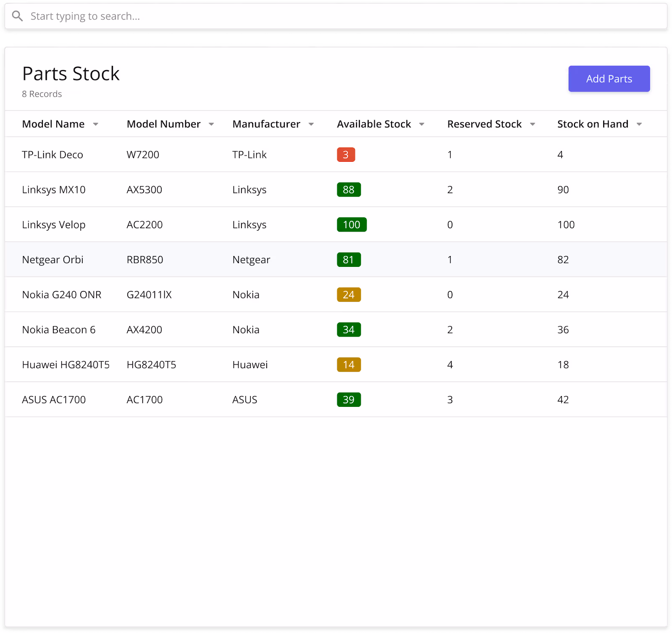Image resolution: width=672 pixels, height=633 pixels.
Task: Click Nokia manufacturer in the Beacon 6 row
Action: (246, 330)
